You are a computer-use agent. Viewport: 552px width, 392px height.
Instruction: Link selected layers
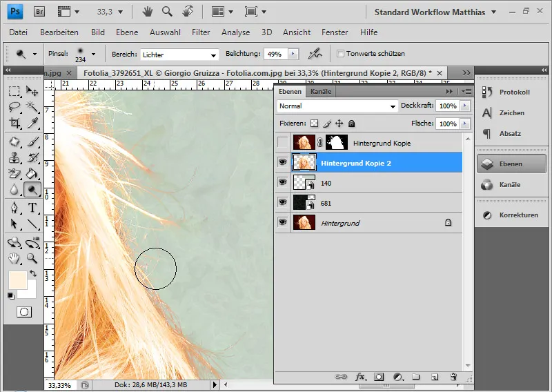(x=341, y=378)
